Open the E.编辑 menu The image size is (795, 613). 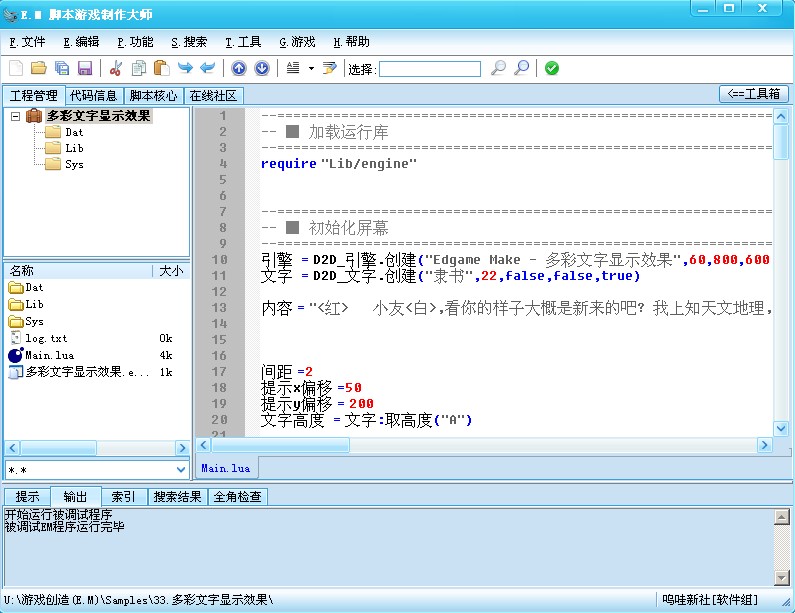(81, 42)
